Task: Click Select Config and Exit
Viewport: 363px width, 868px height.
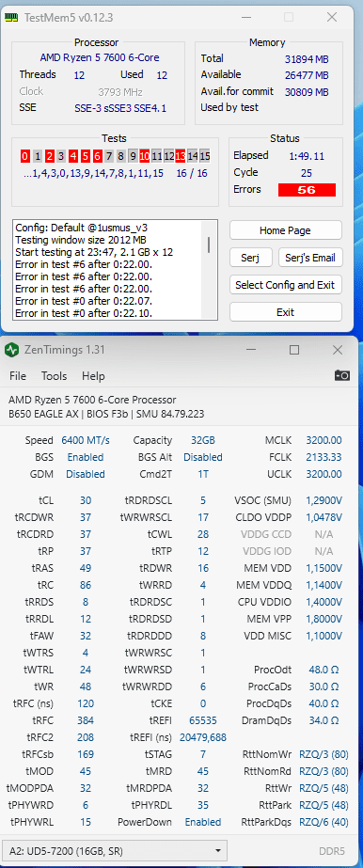Action: pyautogui.click(x=285, y=285)
